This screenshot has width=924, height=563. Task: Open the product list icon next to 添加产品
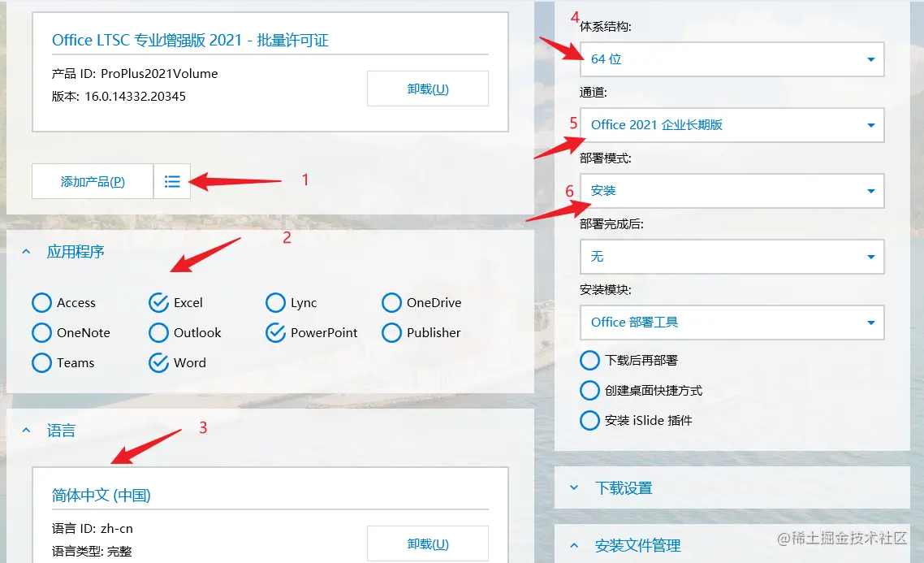172,182
